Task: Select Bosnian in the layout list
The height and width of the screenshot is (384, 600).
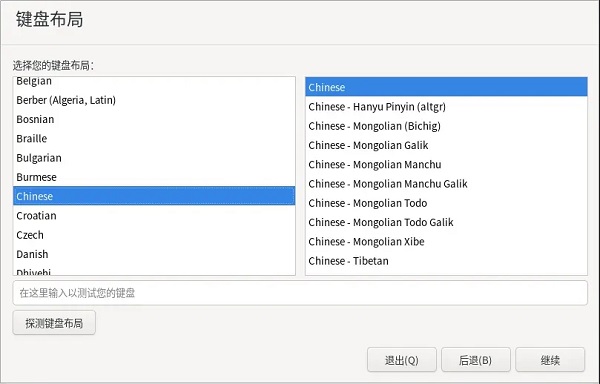Action: click(154, 119)
